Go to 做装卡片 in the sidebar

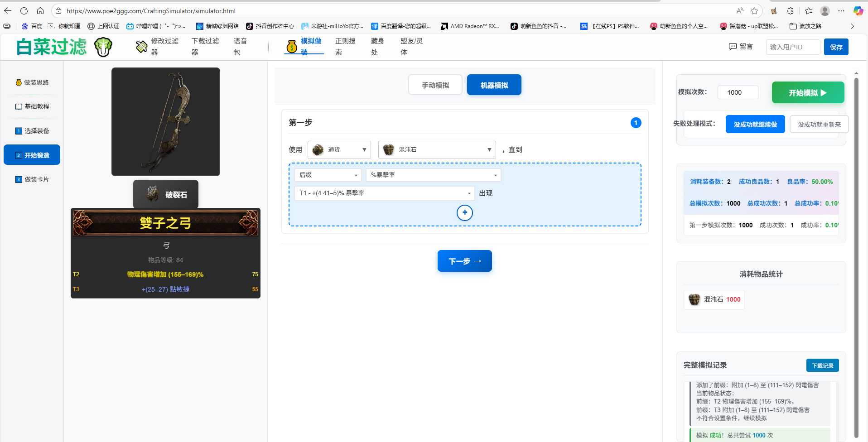click(x=32, y=179)
